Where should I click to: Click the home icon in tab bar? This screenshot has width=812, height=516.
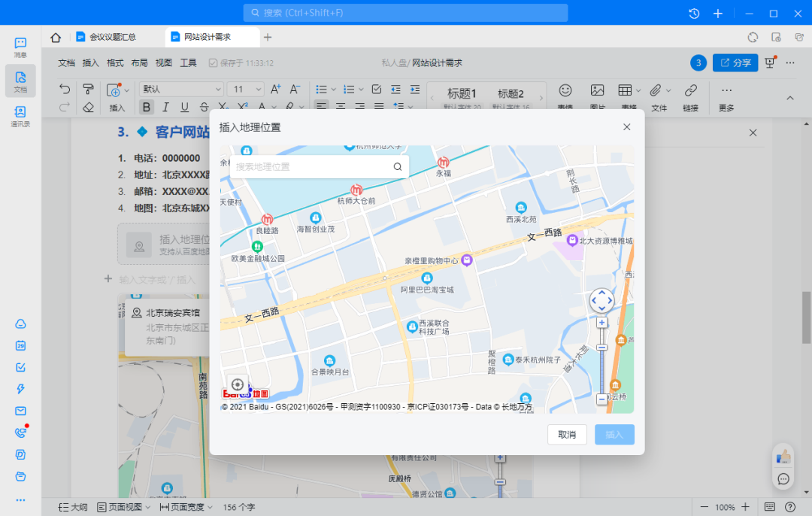click(56, 38)
